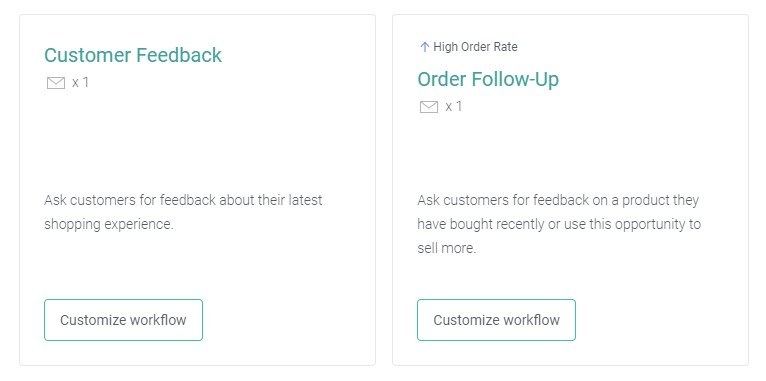This screenshot has width=766, height=381.
Task: Open the Order Follow-Up workflow title
Action: click(488, 79)
